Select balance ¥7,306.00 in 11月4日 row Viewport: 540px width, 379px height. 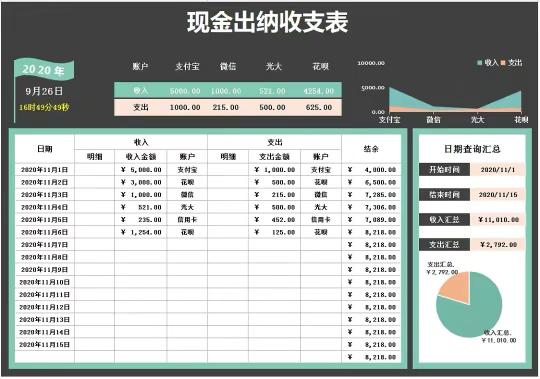pyautogui.click(x=372, y=207)
